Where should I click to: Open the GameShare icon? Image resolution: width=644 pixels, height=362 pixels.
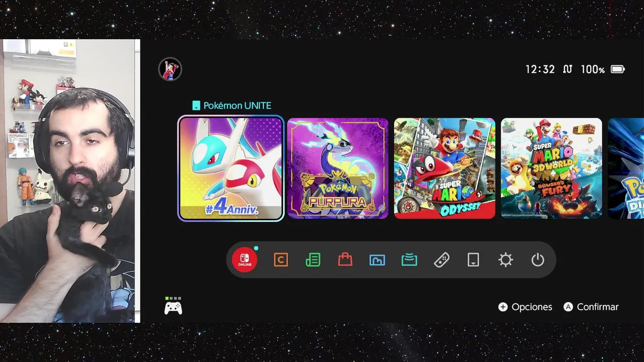(x=410, y=260)
